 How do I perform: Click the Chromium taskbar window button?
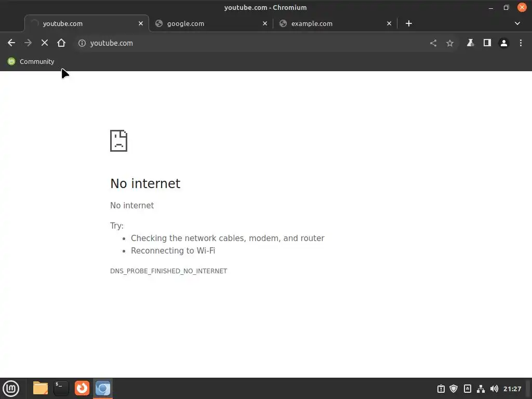click(103, 389)
